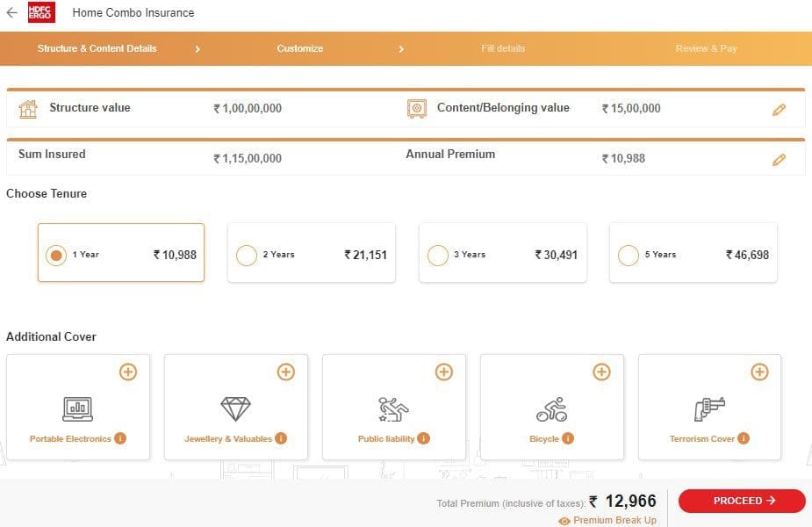Click the chevron after Customize step
The height and width of the screenshot is (527, 812).
pyautogui.click(x=401, y=49)
